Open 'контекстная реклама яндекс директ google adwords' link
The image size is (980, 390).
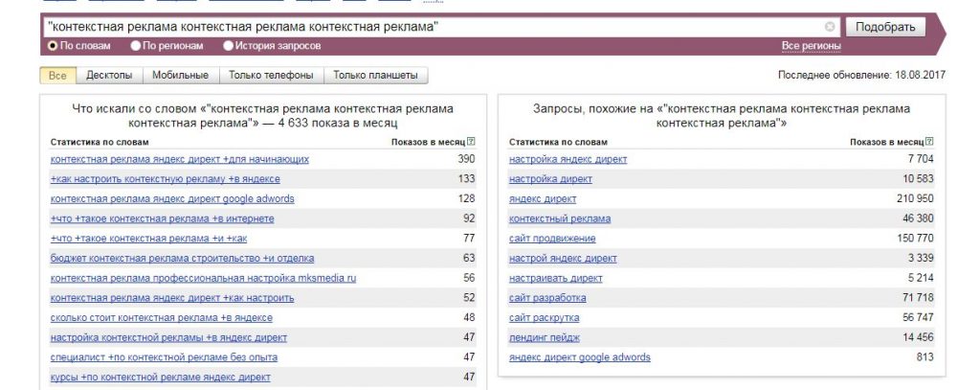coord(172,199)
